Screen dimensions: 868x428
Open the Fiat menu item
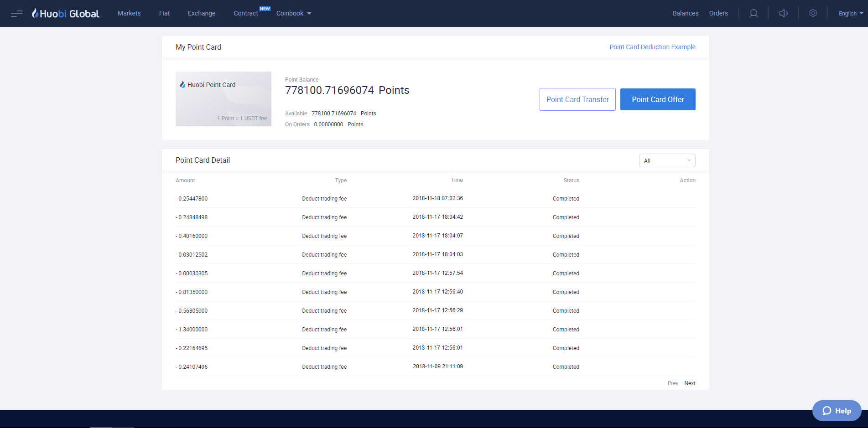pos(164,13)
